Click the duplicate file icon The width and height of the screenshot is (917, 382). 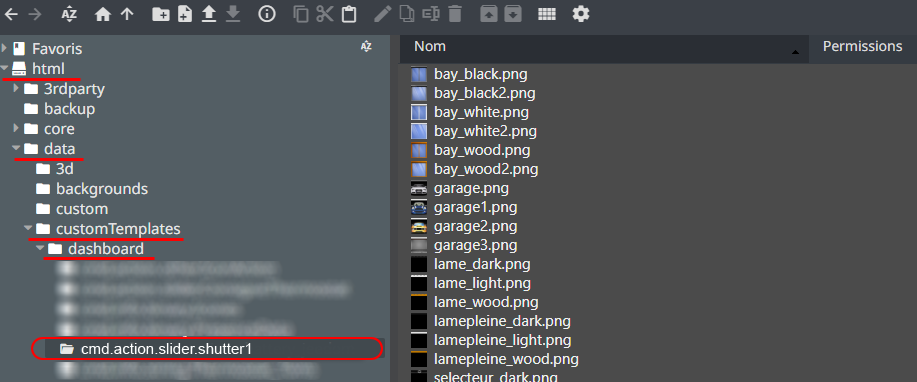(406, 14)
